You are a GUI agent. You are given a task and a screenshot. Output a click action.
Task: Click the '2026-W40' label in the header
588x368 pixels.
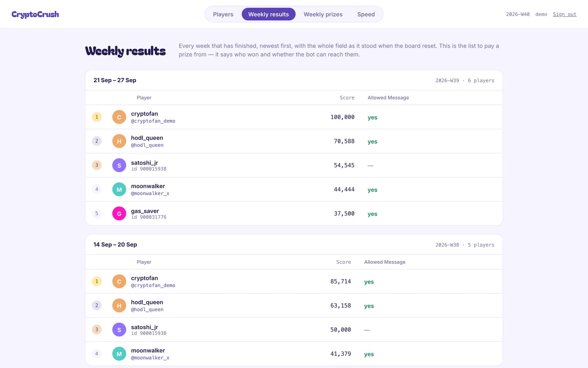pos(518,14)
